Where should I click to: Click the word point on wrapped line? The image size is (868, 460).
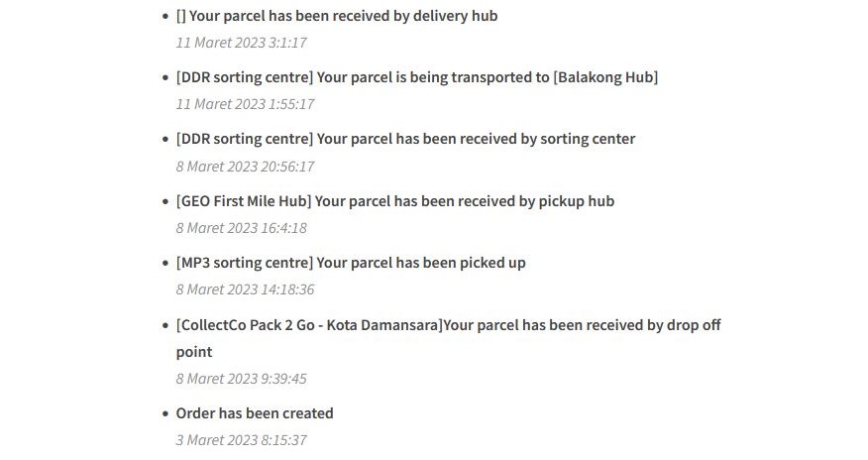point(194,352)
